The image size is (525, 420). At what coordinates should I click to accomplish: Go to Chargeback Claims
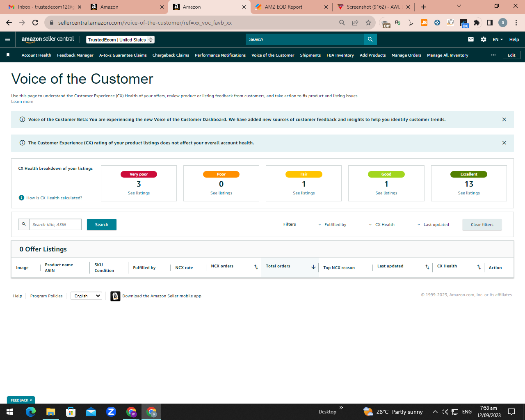coord(171,55)
